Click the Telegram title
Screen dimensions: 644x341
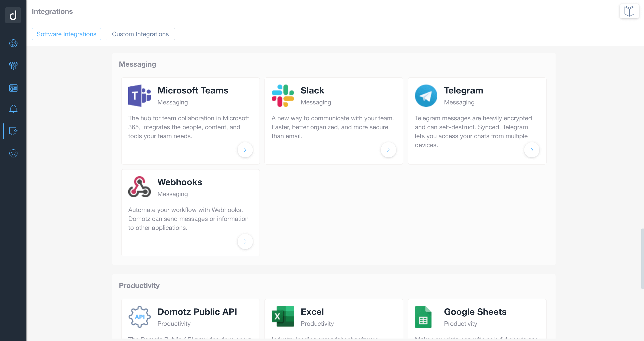click(464, 91)
